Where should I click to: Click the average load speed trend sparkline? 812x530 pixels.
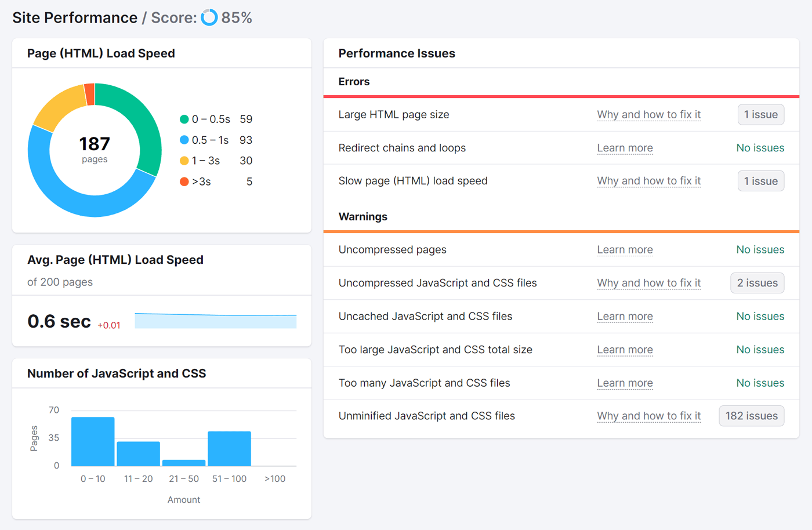(215, 321)
